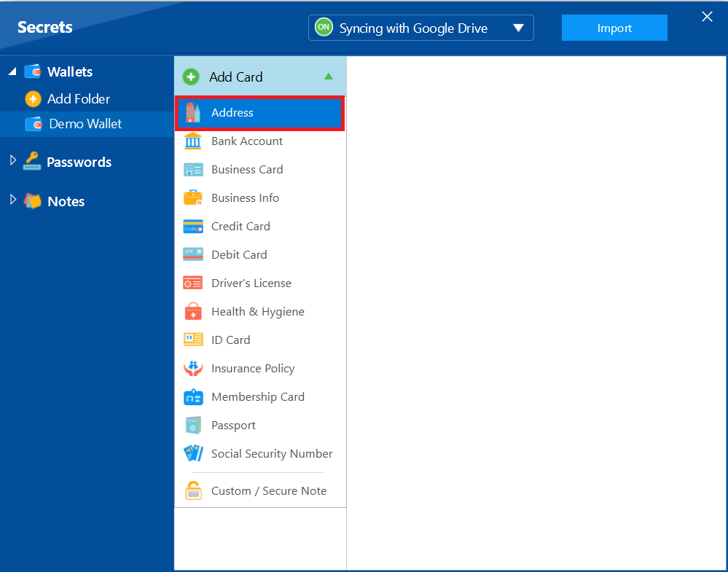Click the Social Security Number cards icon
728x572 pixels.
(192, 453)
